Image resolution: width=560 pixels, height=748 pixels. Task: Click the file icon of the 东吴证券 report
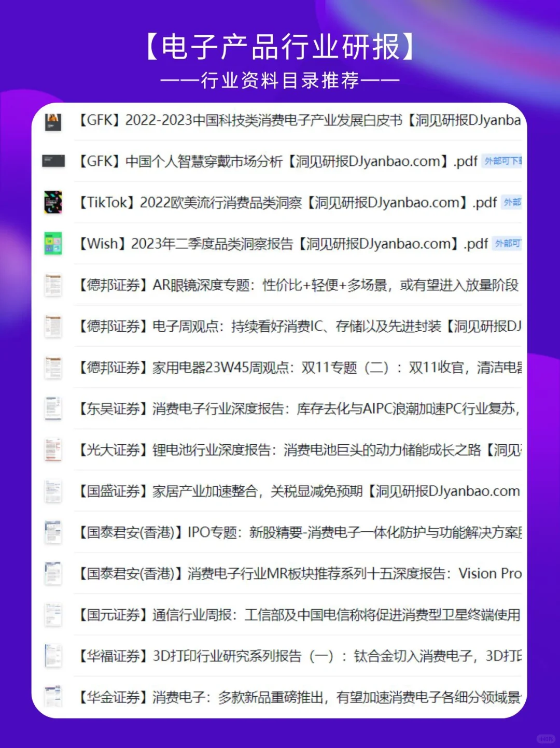pos(53,408)
